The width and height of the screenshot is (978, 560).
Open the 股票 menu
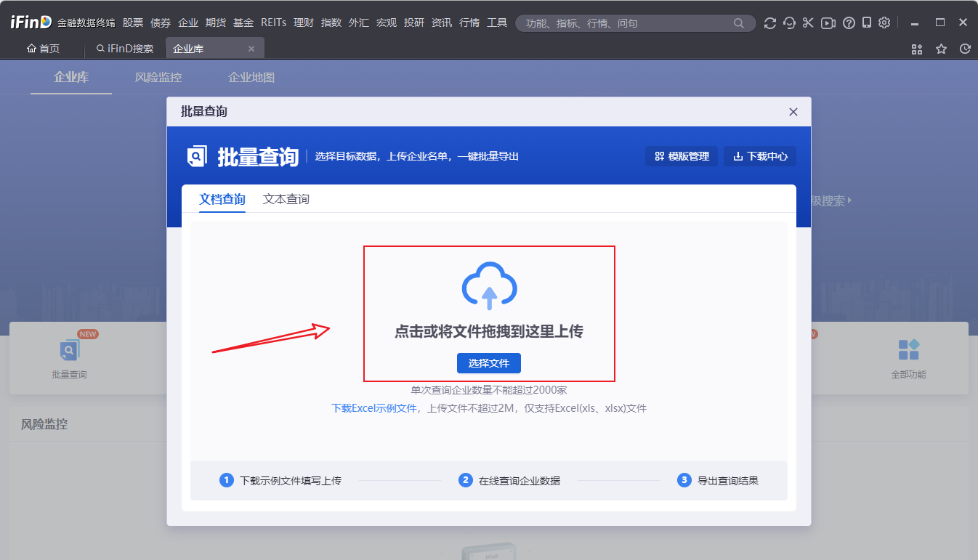coord(133,23)
